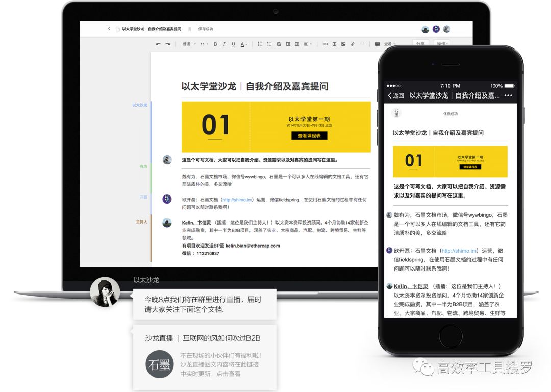
Task: Open the http://shimo.im link in laptop document
Action: 237,200
